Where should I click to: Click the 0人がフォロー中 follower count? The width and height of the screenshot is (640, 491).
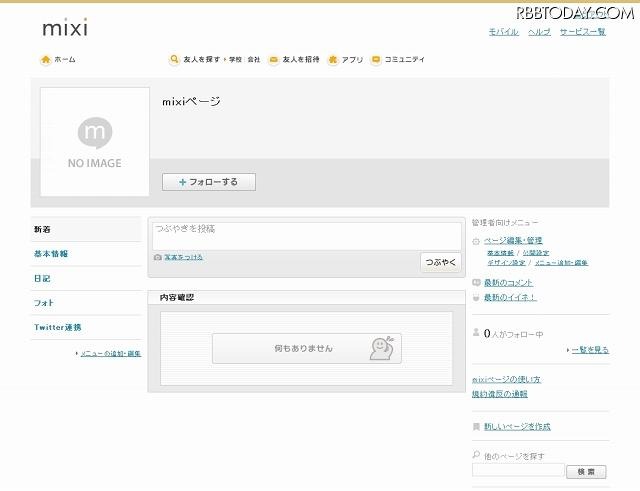click(513, 334)
